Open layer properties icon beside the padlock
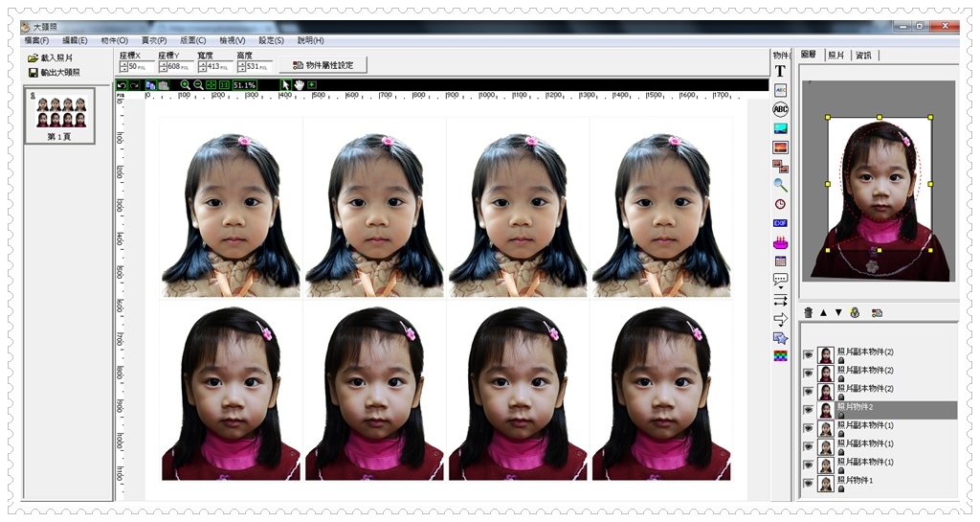This screenshot has width=980, height=522. pyautogui.click(x=877, y=312)
